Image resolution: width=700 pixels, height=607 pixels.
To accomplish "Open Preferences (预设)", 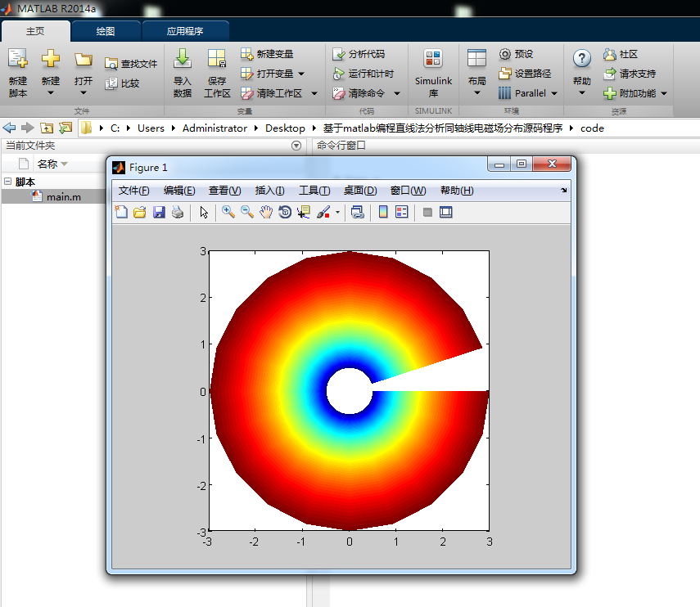I will pyautogui.click(x=516, y=54).
